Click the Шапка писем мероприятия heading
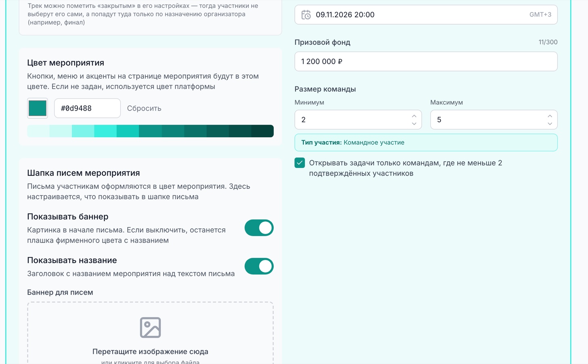The height and width of the screenshot is (364, 588). [x=84, y=173]
